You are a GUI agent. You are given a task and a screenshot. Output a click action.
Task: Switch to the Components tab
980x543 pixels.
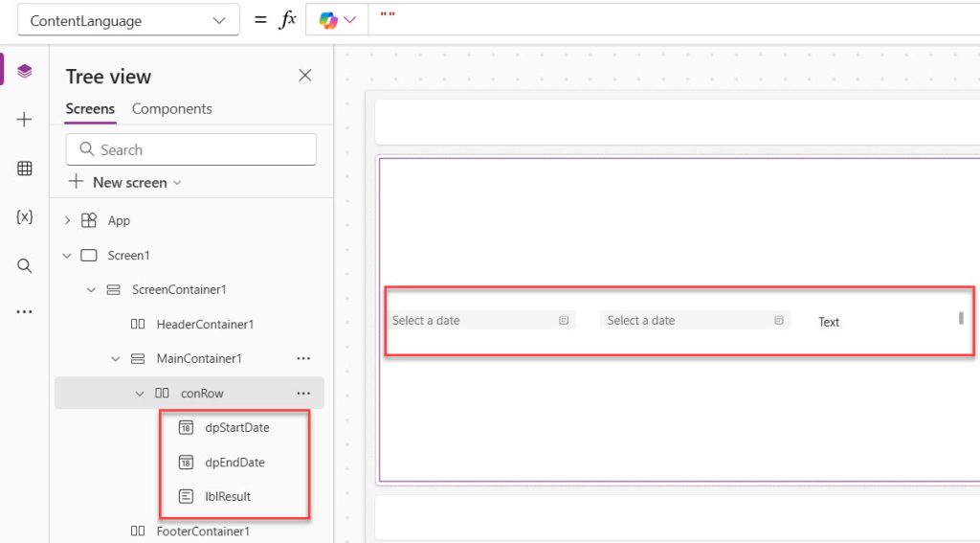tap(172, 109)
